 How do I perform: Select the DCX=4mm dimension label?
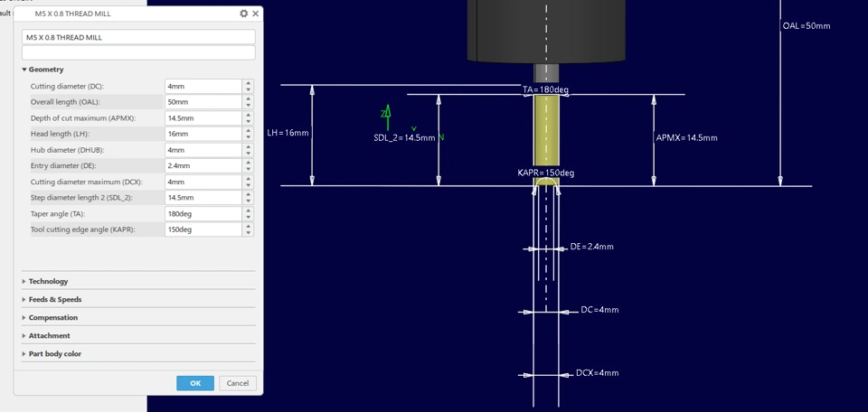pyautogui.click(x=598, y=373)
